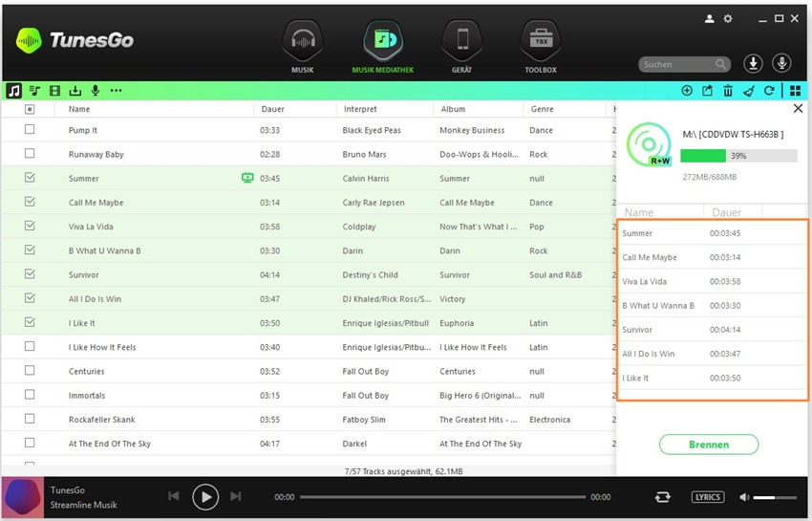
Task: Click the screen icon next to Summer
Action: 247,179
